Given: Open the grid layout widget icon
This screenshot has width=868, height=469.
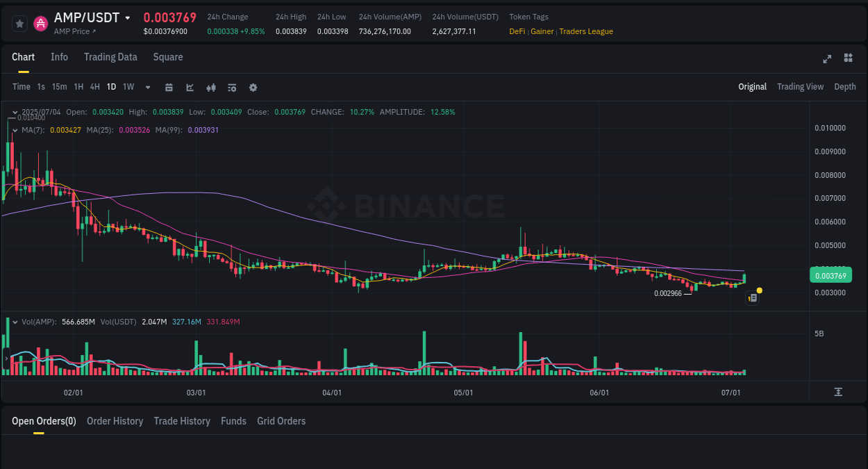Looking at the screenshot, I should 848,59.
